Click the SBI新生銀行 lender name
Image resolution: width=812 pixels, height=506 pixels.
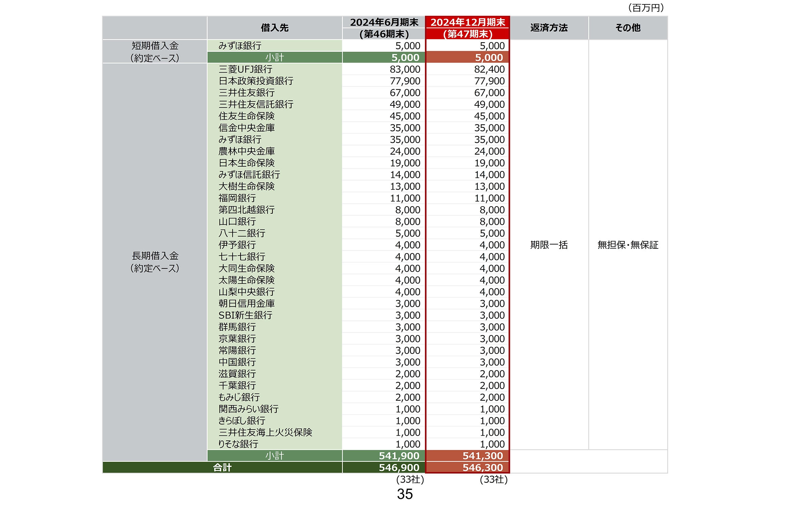click(x=245, y=315)
